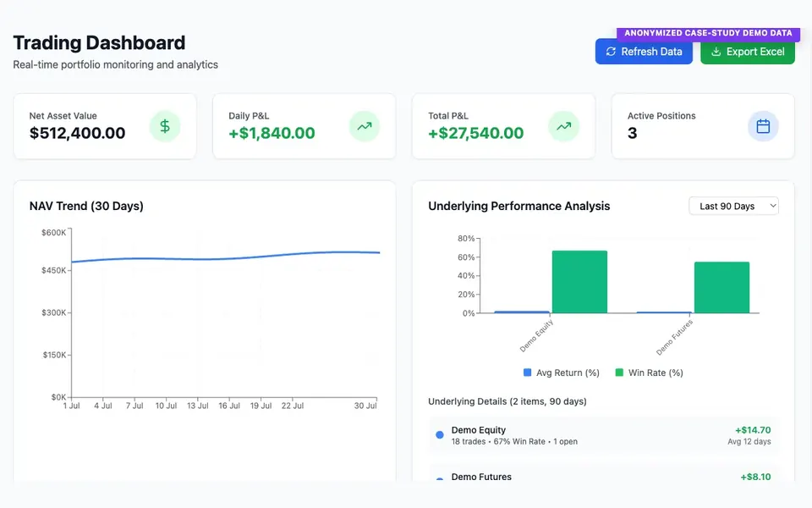
Task: Click the Underlying Details (2 items, 90 days) label
Action: [x=507, y=401]
